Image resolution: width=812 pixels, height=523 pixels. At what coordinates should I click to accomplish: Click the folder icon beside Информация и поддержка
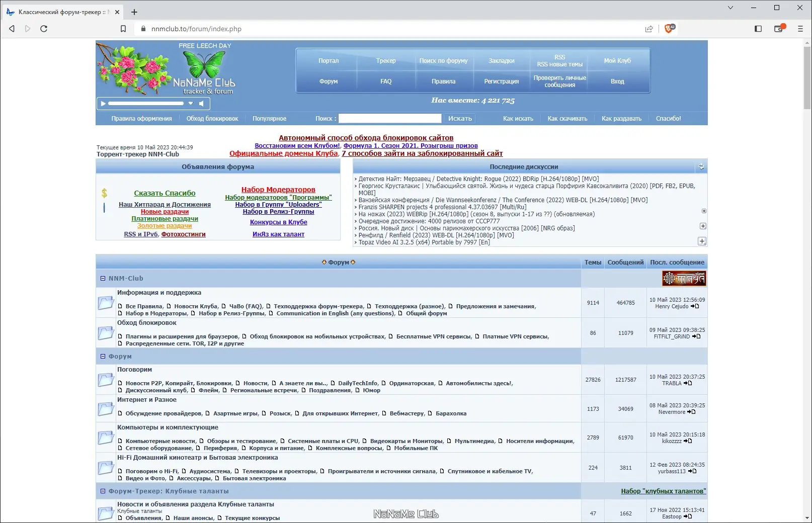(x=106, y=303)
